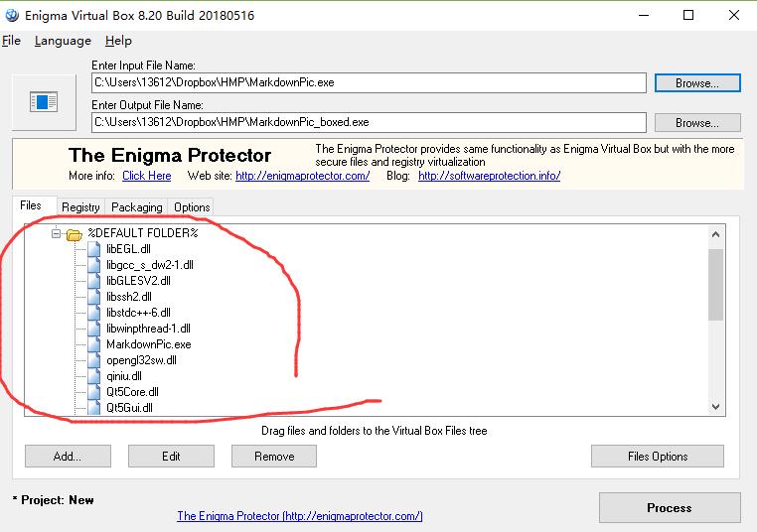This screenshot has height=532, width=757.
Task: Select qiniu.dll in the tree
Action: (124, 377)
